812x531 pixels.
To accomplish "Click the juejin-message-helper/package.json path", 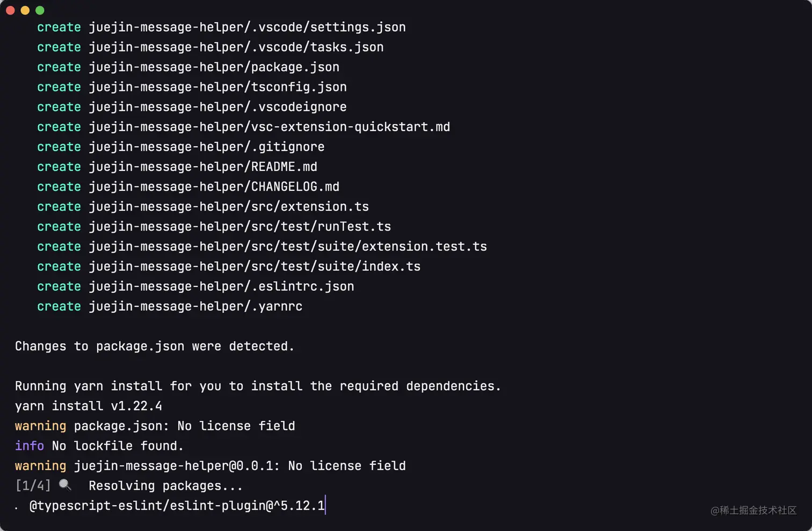I will (214, 67).
